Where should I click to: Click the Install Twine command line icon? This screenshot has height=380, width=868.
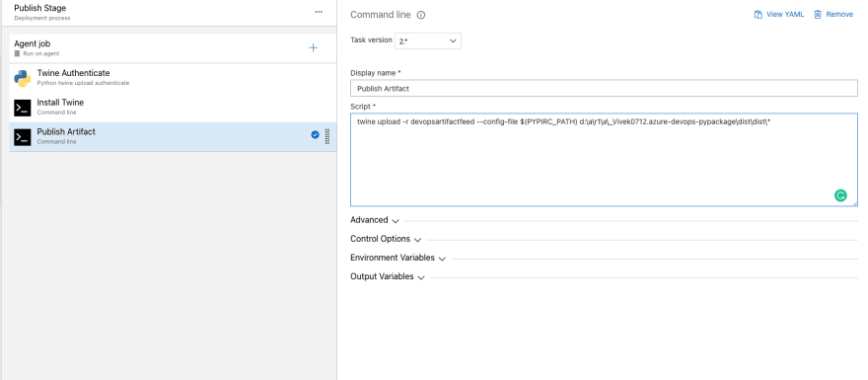tap(22, 108)
